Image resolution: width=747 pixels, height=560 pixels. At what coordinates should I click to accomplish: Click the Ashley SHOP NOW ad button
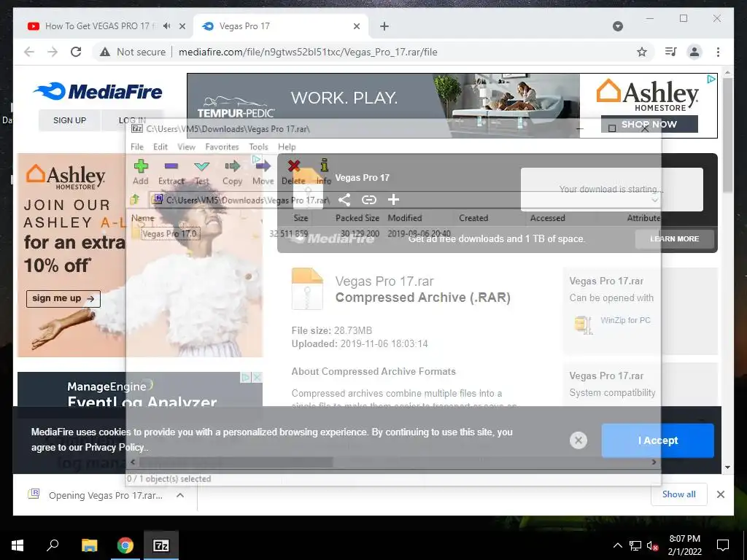(649, 124)
